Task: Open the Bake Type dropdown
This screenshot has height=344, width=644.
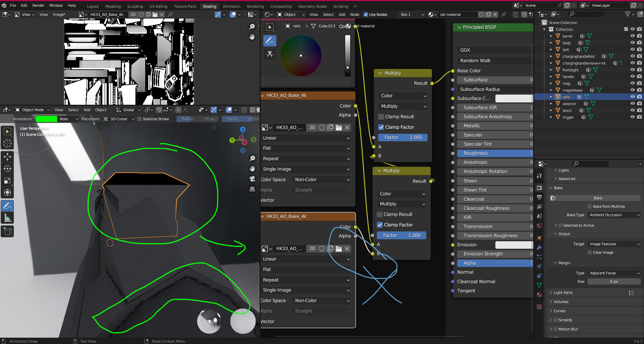Action: pyautogui.click(x=614, y=215)
